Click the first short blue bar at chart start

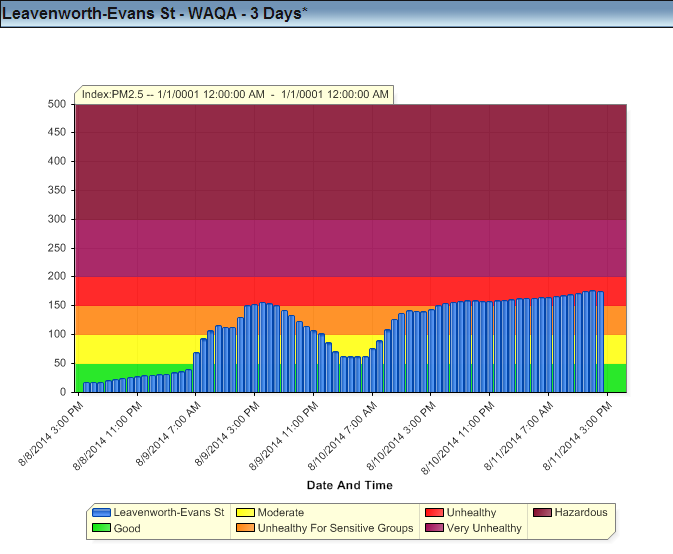point(86,387)
